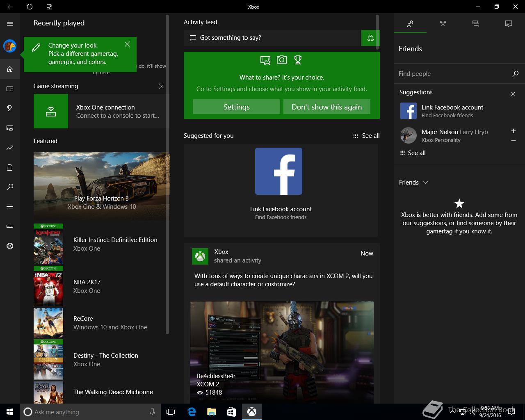Open Task View on the taskbar

[171, 412]
